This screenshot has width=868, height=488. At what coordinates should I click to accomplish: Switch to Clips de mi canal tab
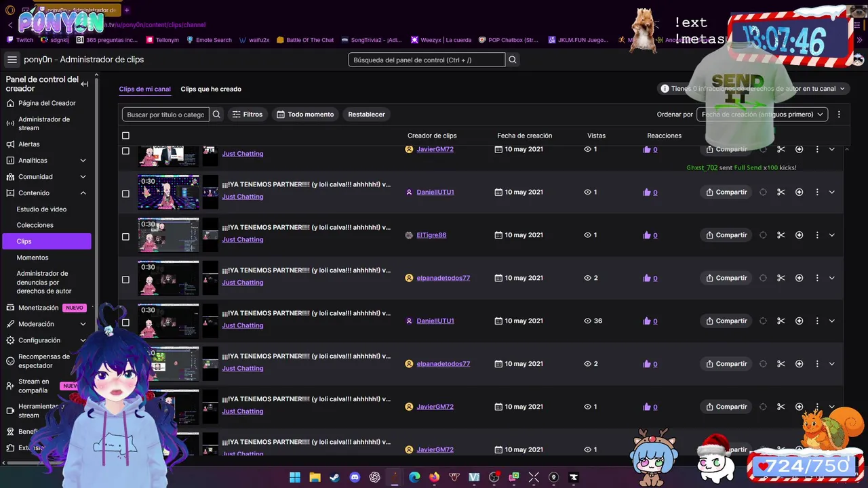(x=144, y=89)
